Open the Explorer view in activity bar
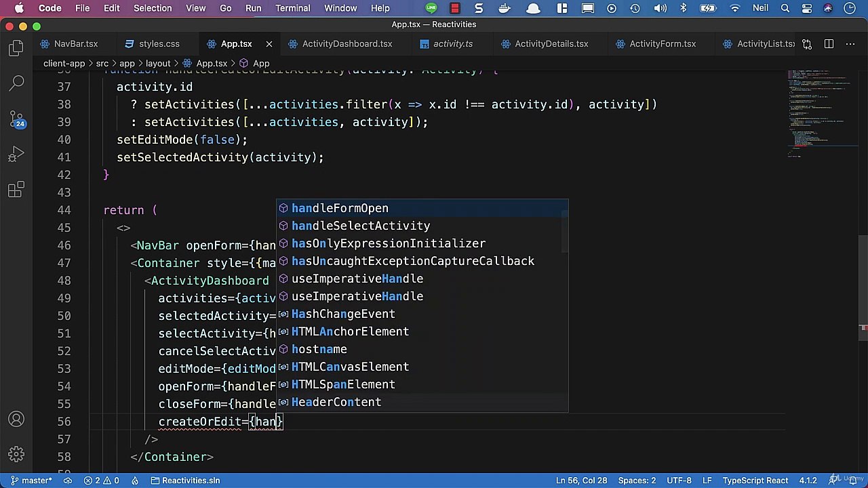 point(16,48)
